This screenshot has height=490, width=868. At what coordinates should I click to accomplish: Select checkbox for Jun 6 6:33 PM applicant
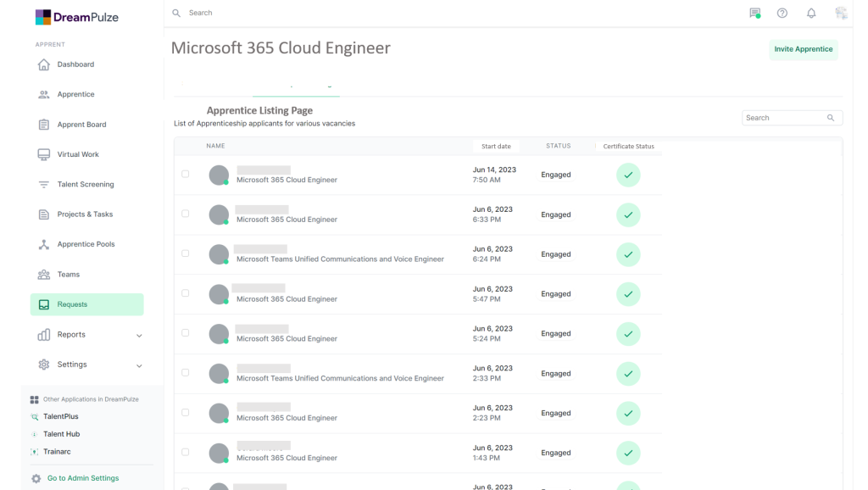(186, 214)
